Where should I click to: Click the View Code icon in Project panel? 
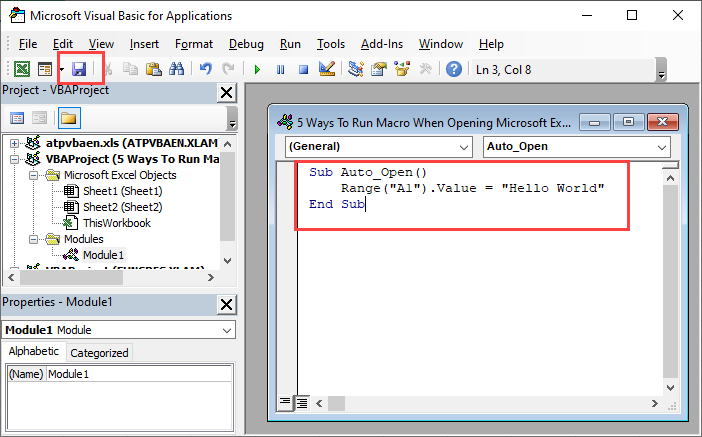(17, 118)
